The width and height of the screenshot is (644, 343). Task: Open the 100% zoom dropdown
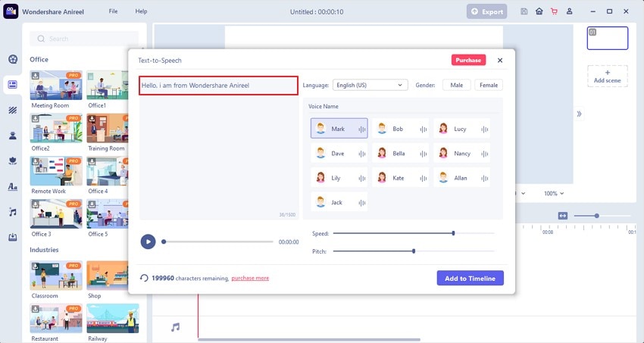[x=554, y=193]
